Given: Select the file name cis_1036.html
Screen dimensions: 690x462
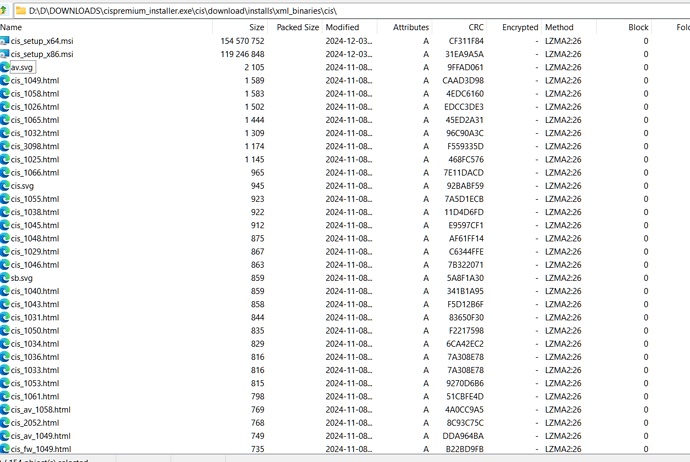Looking at the screenshot, I should coord(35,357).
